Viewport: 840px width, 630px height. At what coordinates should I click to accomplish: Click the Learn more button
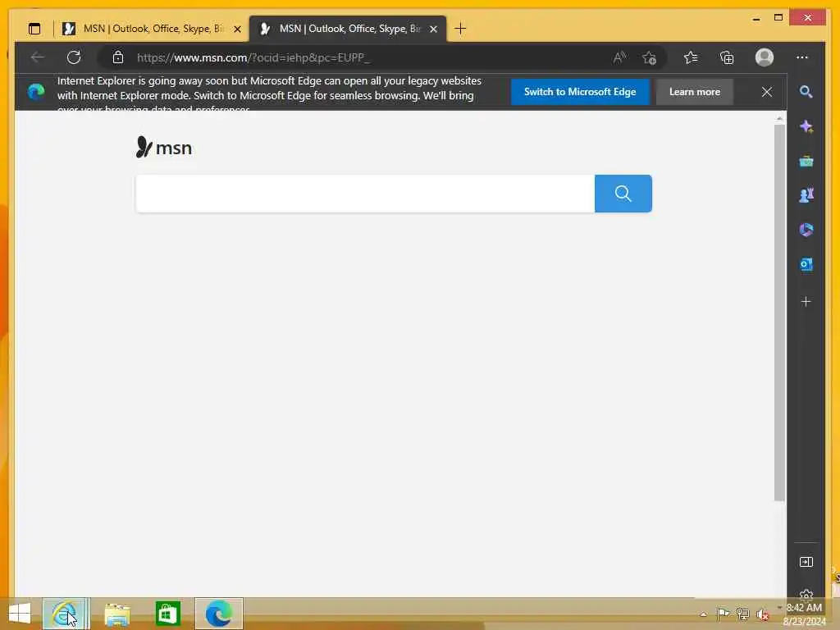pos(694,92)
